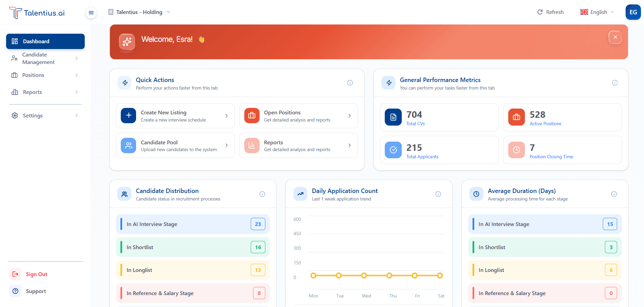Image resolution: width=644 pixels, height=307 pixels.
Task: Click the In Shortlist count badge 16
Action: click(258, 247)
